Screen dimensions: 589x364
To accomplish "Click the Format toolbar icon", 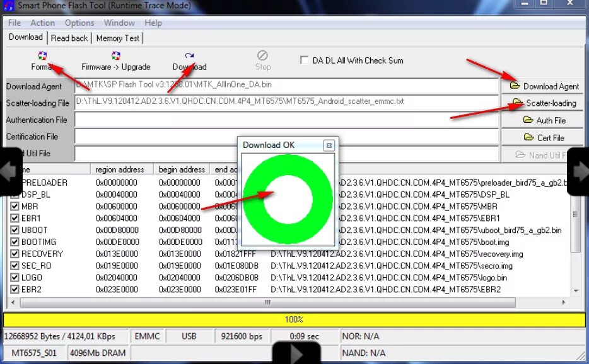I will tap(42, 56).
